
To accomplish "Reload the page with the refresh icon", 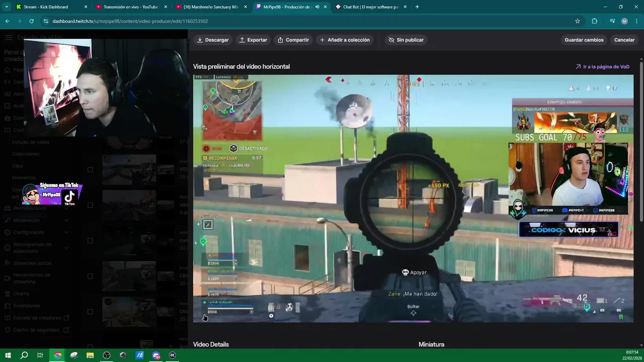I will pyautogui.click(x=31, y=21).
